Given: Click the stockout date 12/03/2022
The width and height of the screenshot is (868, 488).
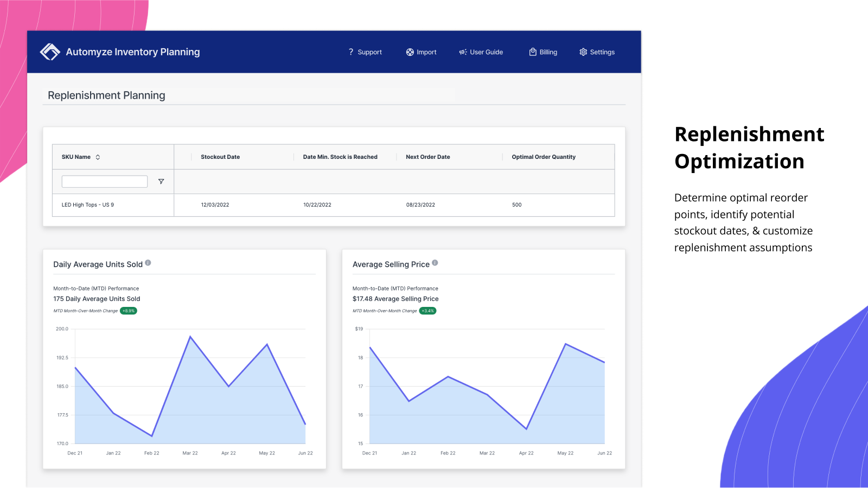Looking at the screenshot, I should [x=215, y=205].
